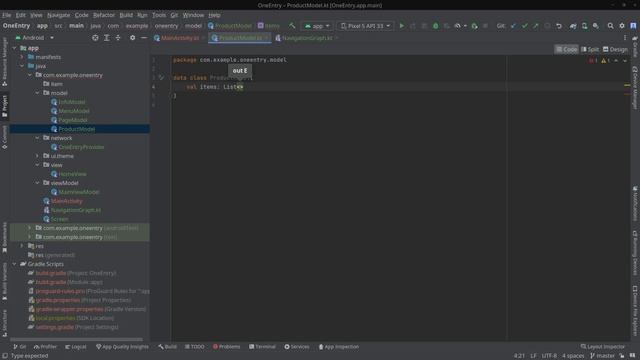Open the Navigate menu

pyautogui.click(x=58, y=15)
